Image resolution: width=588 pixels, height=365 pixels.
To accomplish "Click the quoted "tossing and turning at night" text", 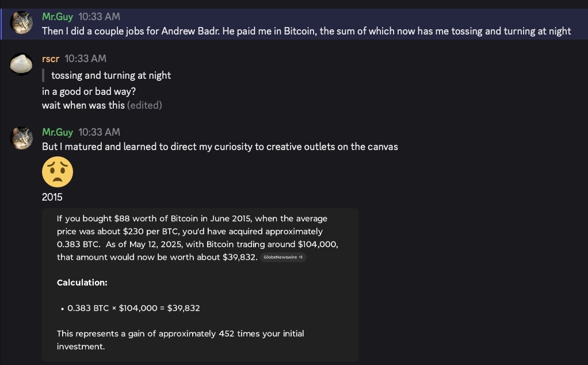I will tap(111, 75).
